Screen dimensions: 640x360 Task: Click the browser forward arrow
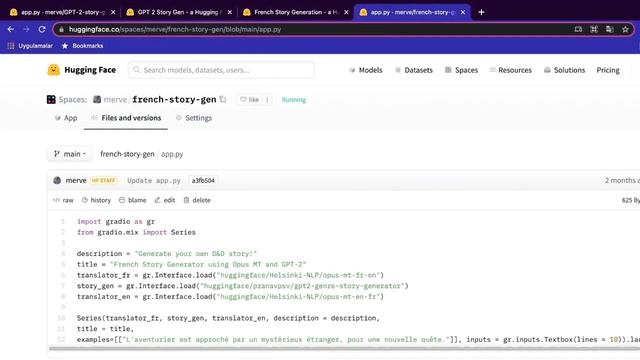click(26, 29)
